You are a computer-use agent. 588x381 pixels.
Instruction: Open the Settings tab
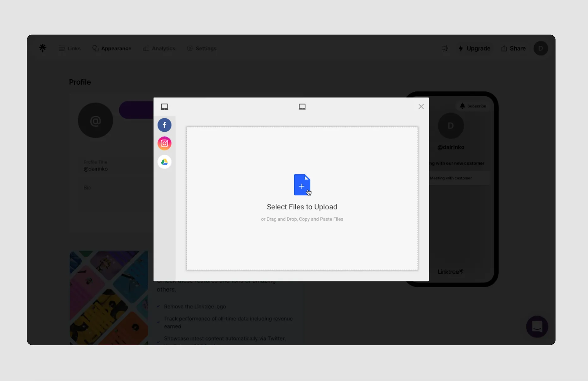tap(202, 48)
